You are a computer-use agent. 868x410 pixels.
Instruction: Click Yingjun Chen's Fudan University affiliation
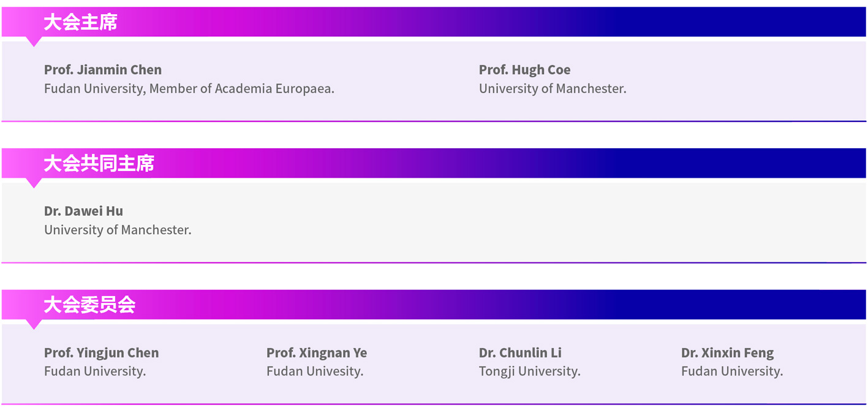(x=95, y=371)
